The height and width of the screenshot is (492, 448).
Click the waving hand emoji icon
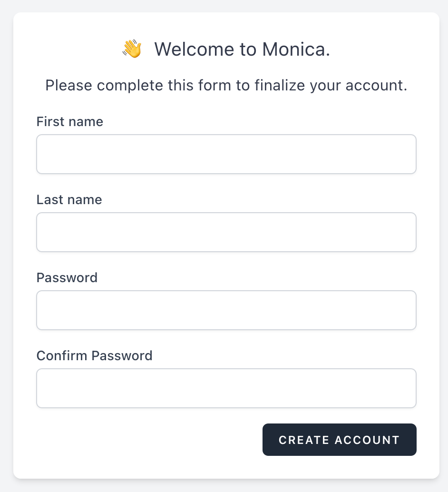tap(132, 49)
